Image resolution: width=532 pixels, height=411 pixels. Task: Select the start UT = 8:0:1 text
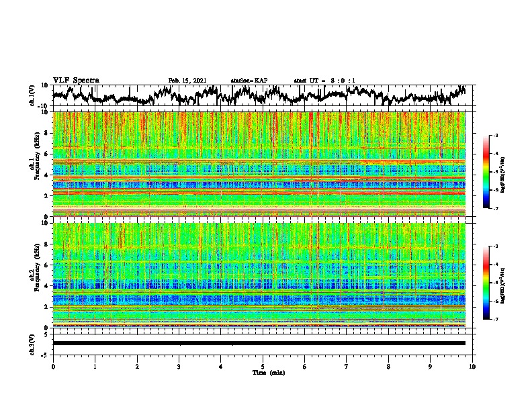[x=324, y=81]
